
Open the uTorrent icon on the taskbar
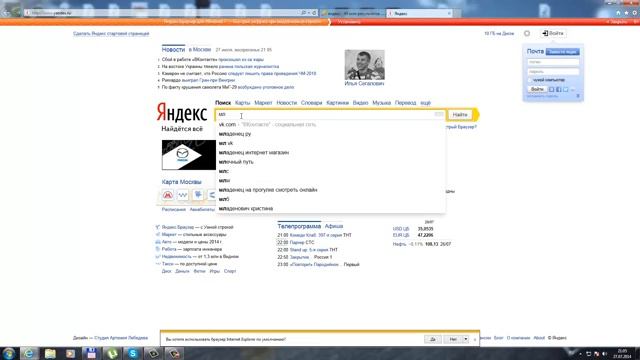pyautogui.click(x=112, y=353)
